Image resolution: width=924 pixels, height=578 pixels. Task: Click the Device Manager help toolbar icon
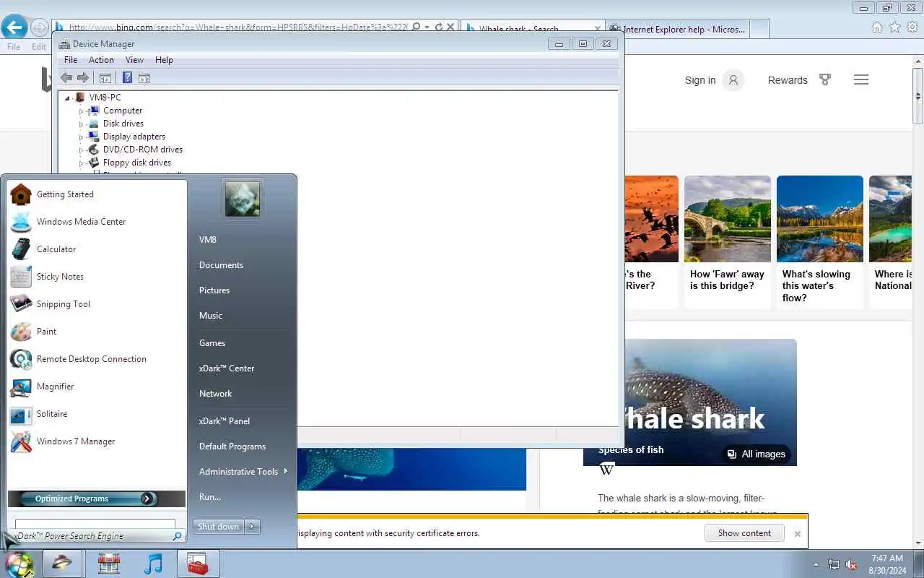pyautogui.click(x=127, y=78)
